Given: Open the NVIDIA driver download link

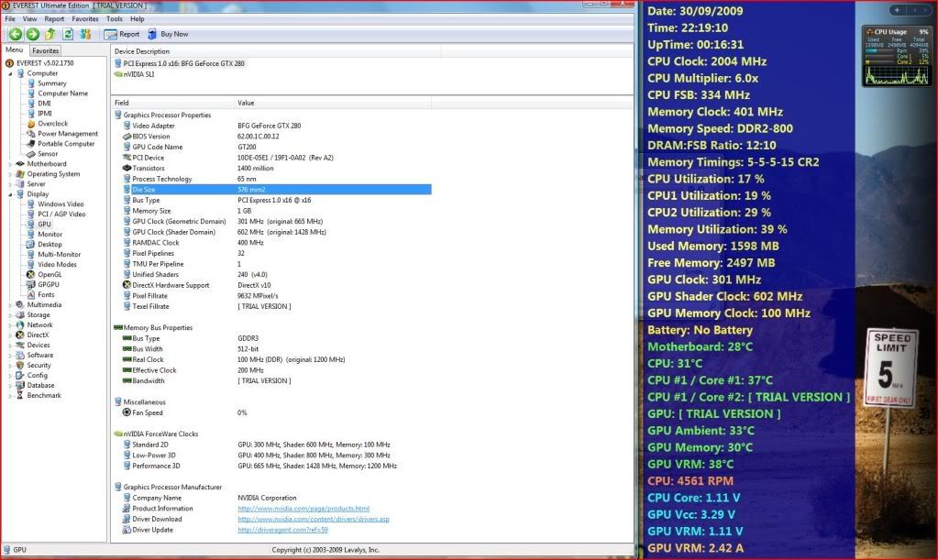Looking at the screenshot, I should 314,520.
